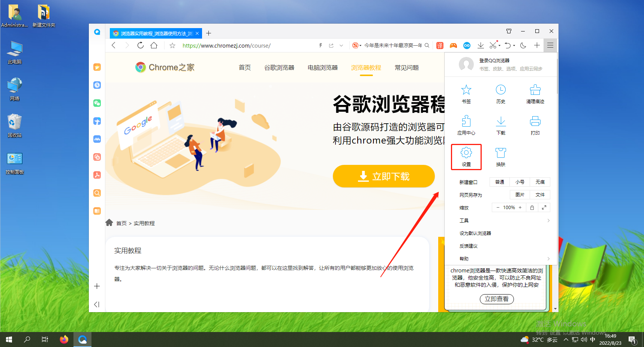Screen dimensions: 644x347
Task: Click the sidebar favorites star icon
Action: 97,67
